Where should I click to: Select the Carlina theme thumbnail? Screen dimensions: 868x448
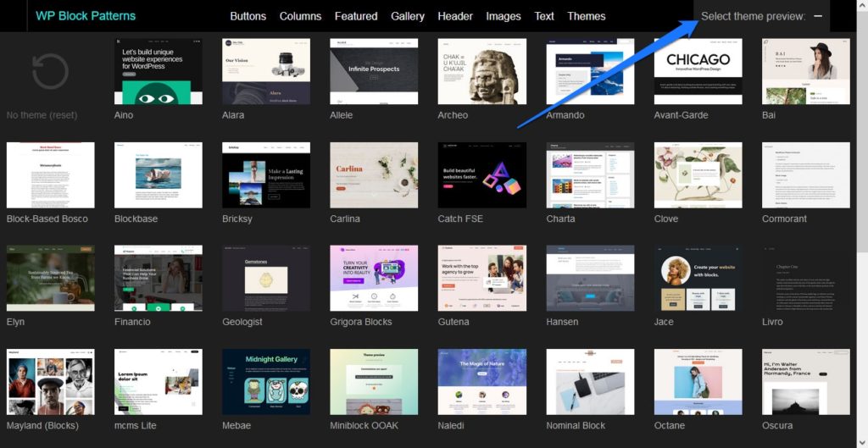click(374, 174)
